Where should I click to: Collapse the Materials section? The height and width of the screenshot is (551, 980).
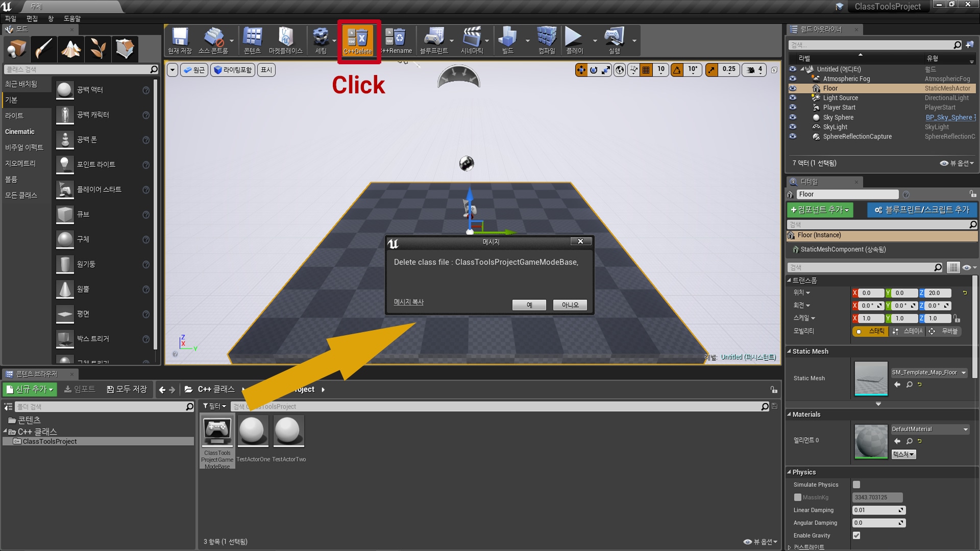point(789,414)
